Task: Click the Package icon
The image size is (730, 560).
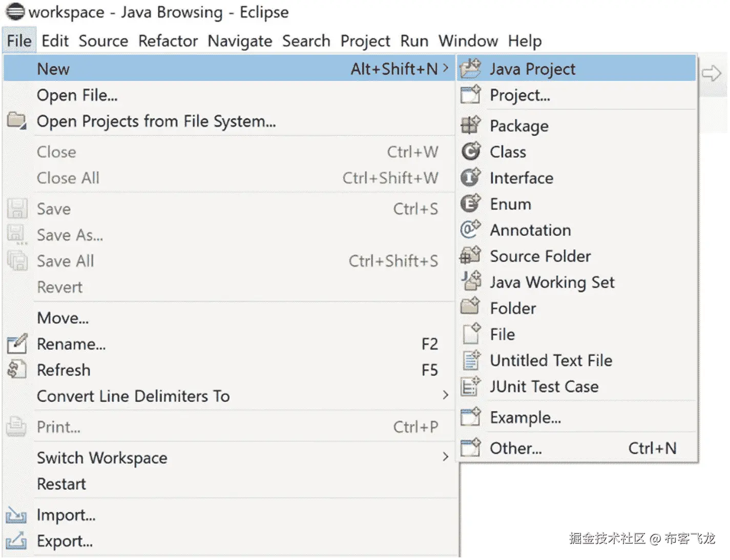Action: pyautogui.click(x=470, y=126)
